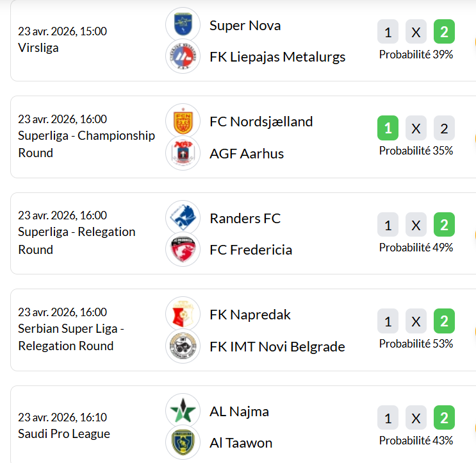Click the FK IMT Novi Belgrade logo
Image resolution: width=476 pixels, height=463 pixels.
click(x=183, y=346)
